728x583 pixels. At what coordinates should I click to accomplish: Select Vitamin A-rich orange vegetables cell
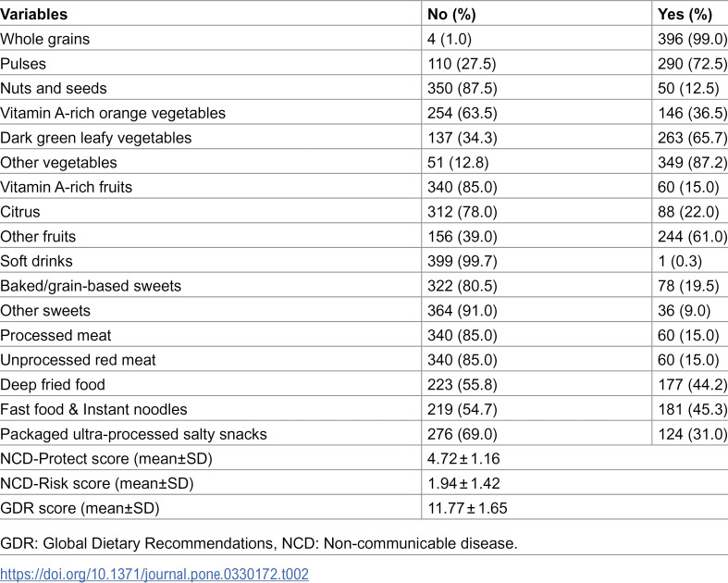pyautogui.click(x=113, y=113)
